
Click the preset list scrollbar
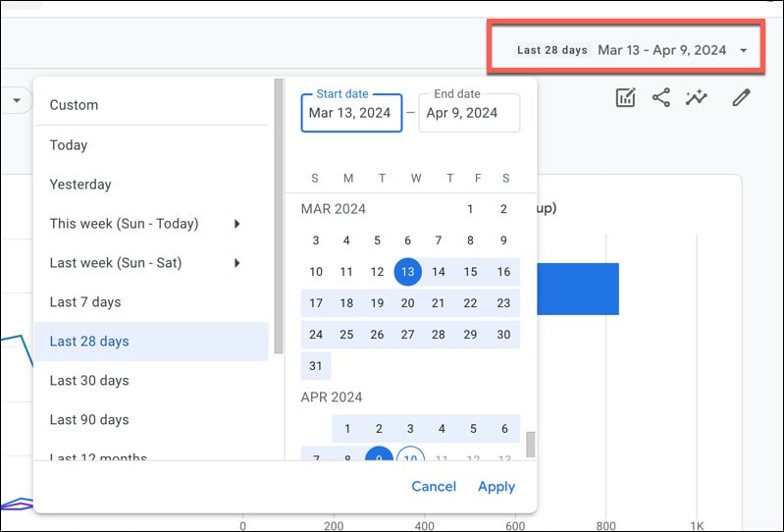[x=279, y=216]
